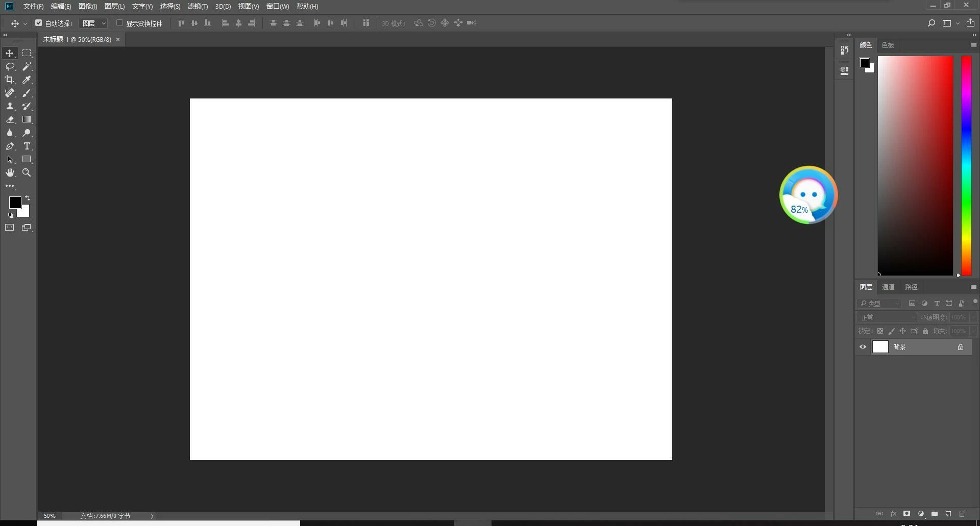The width and height of the screenshot is (980, 526).
Task: Select the Path Selection tool
Action: point(10,159)
